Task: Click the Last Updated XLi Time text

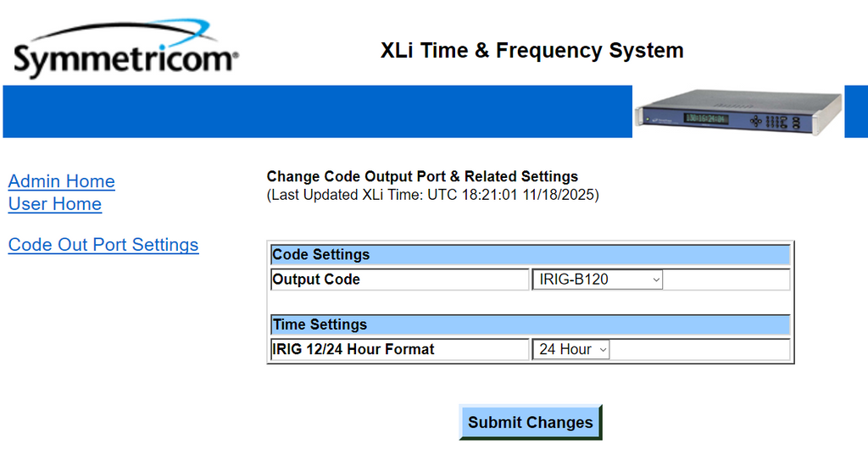Action: 432,195
